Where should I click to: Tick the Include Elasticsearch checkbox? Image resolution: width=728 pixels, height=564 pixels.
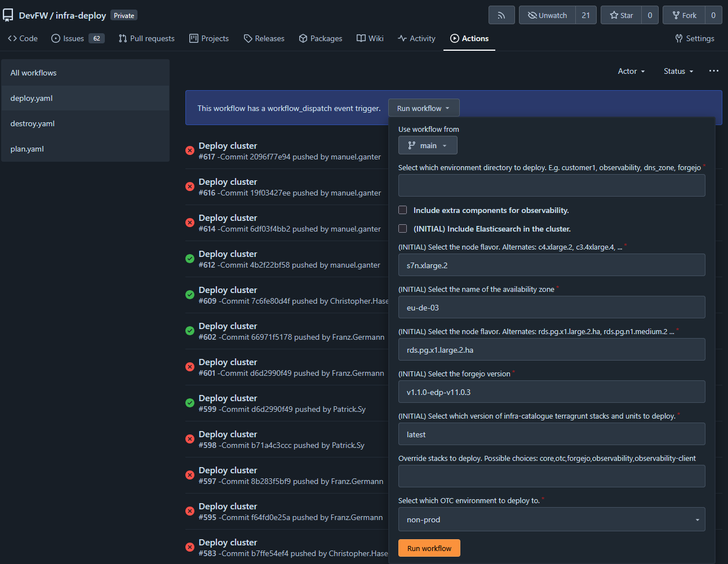point(403,229)
